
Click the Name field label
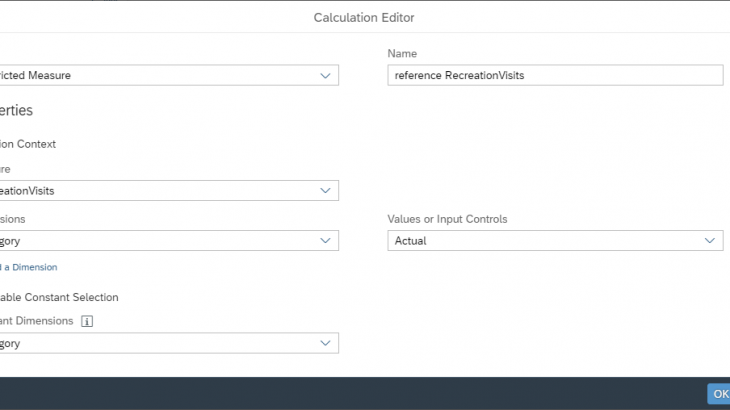402,53
